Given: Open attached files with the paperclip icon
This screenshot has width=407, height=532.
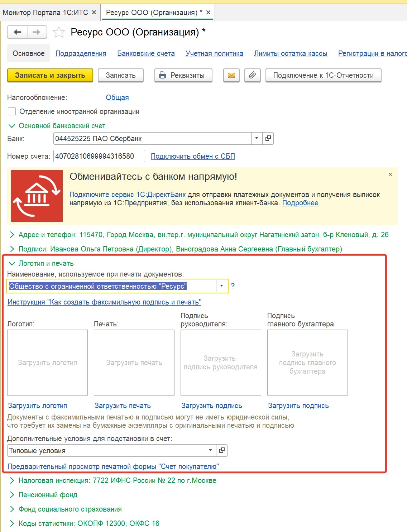Looking at the screenshot, I should (253, 75).
